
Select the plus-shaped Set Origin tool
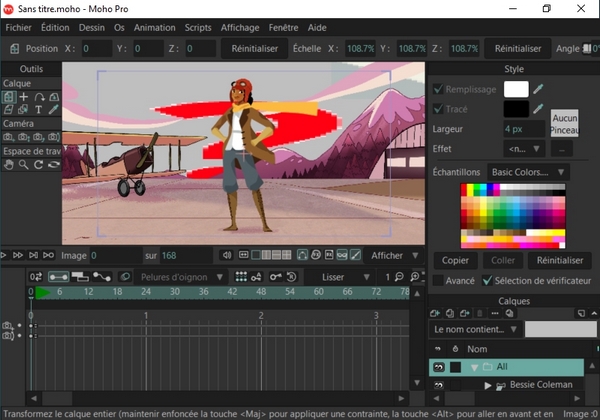[24, 97]
